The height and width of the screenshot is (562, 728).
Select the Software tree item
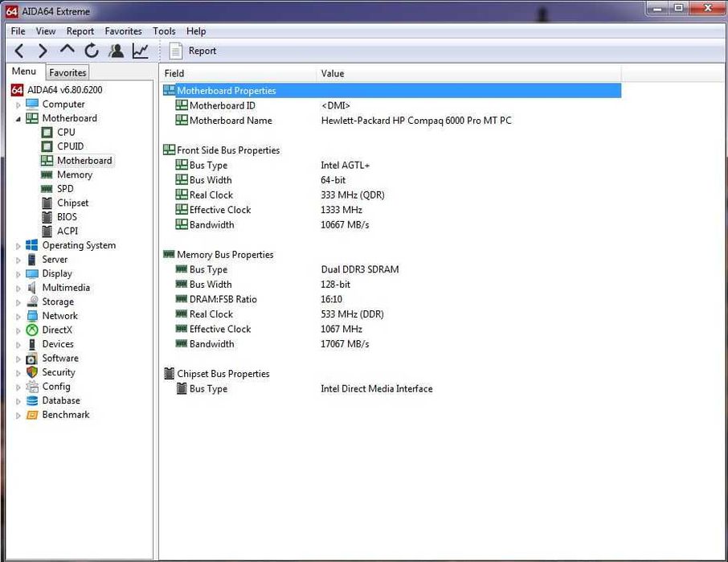(x=60, y=358)
